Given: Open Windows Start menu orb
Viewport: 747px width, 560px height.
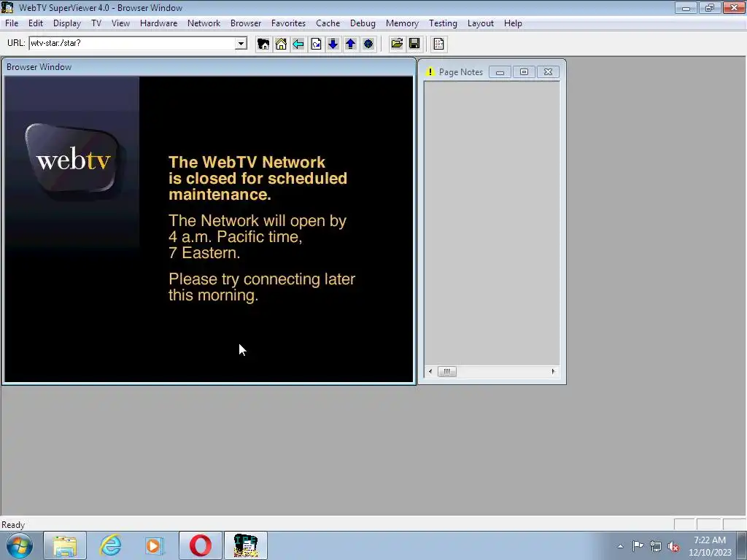Looking at the screenshot, I should (20, 545).
